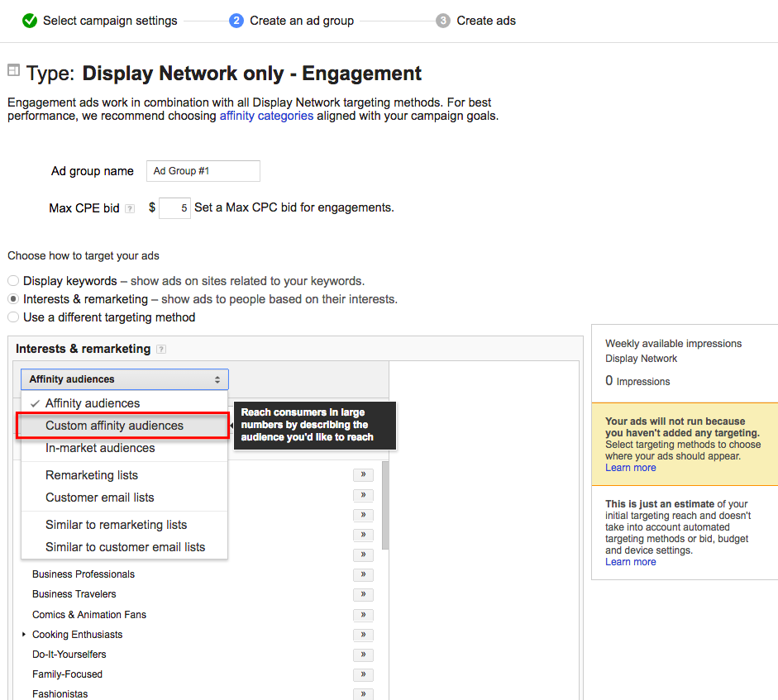Select In-market audiences menu option
The width and height of the screenshot is (778, 700).
(x=100, y=448)
